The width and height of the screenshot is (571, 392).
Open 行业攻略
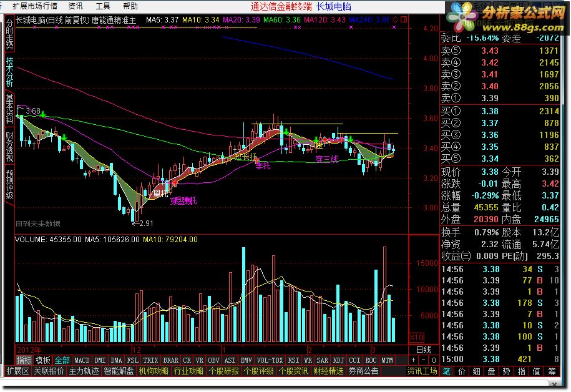tap(188, 371)
